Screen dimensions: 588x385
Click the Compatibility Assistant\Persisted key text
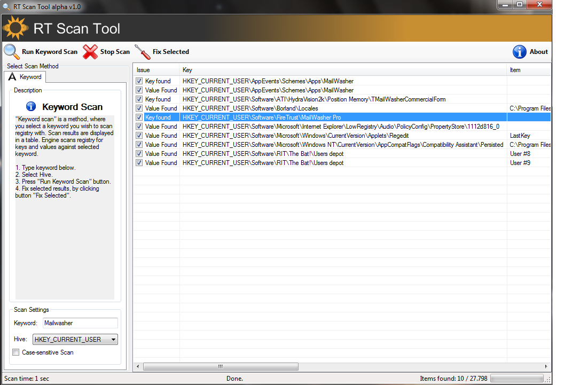[x=343, y=144]
